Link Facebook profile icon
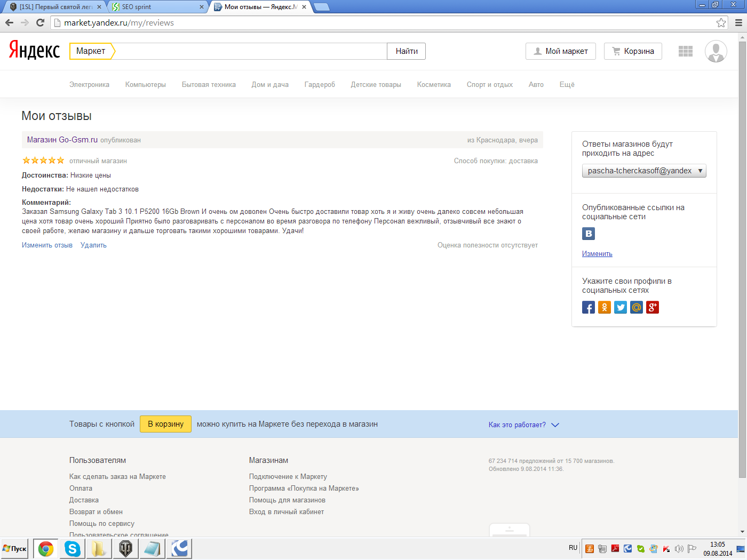Image resolution: width=747 pixels, height=560 pixels. tap(589, 307)
